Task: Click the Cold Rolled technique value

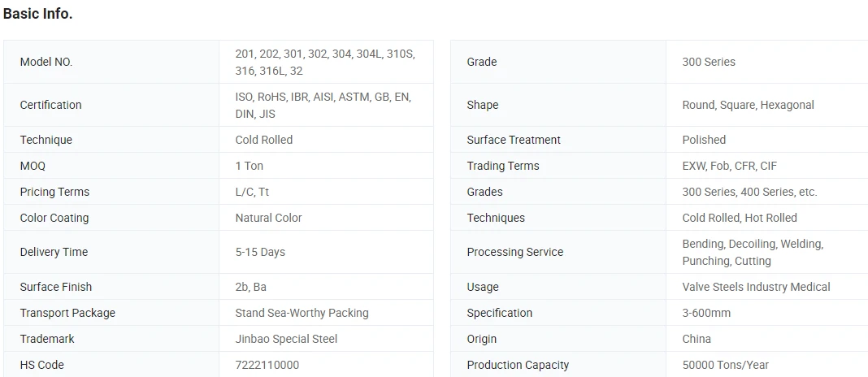Action: pyautogui.click(x=264, y=140)
